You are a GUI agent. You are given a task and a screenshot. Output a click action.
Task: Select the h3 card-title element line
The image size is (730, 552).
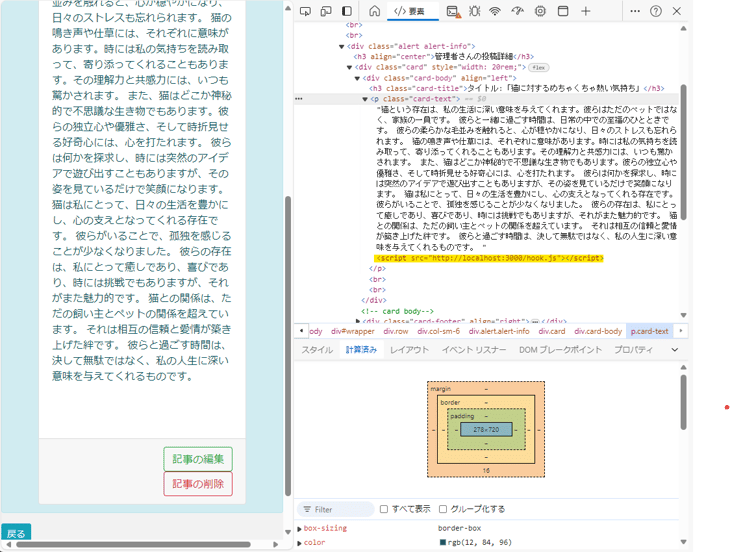click(x=517, y=88)
